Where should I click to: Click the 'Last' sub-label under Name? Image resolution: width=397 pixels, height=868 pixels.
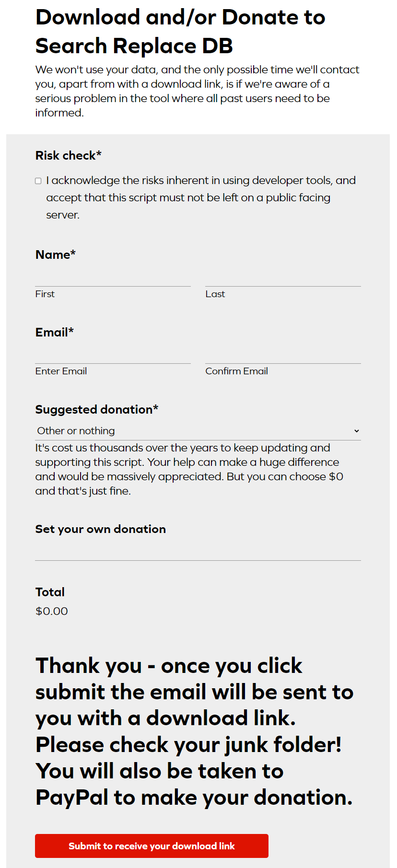[215, 294]
